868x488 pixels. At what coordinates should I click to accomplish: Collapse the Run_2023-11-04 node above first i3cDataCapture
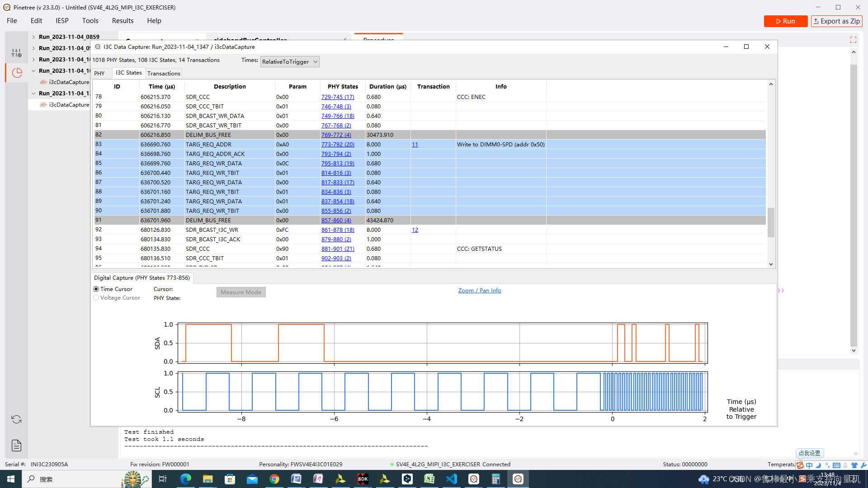33,71
